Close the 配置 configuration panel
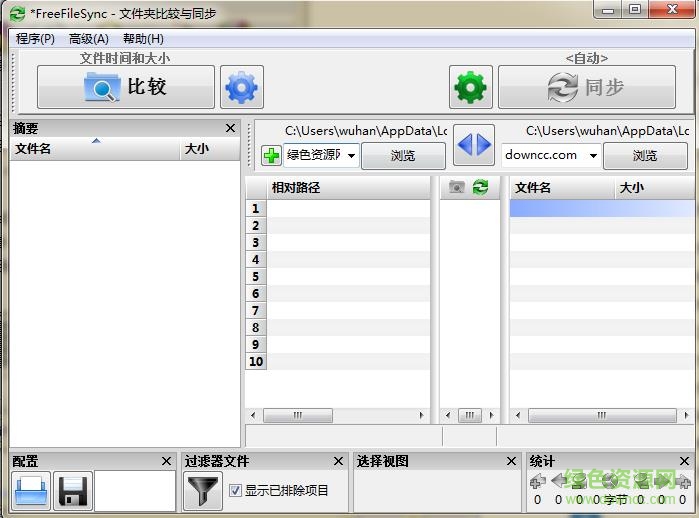This screenshot has height=518, width=699. 166,461
